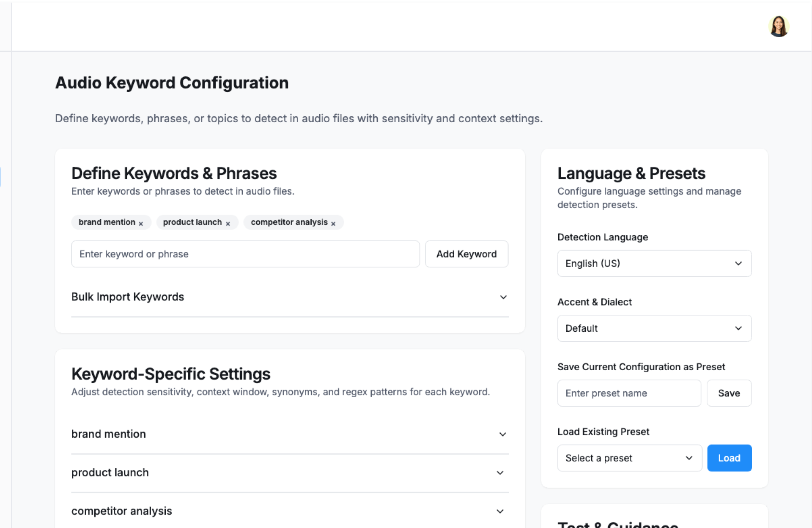This screenshot has width=812, height=528.
Task: Expand the brand mention settings row
Action: [x=109, y=434]
